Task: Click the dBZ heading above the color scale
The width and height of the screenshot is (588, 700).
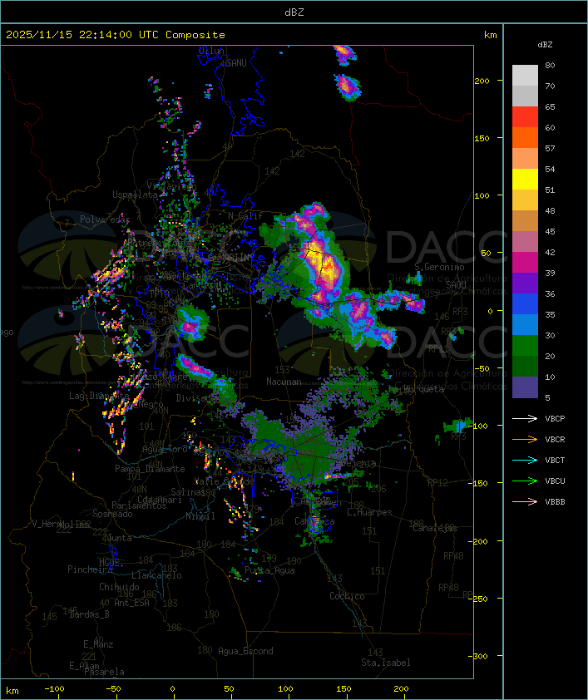Action: pos(545,45)
